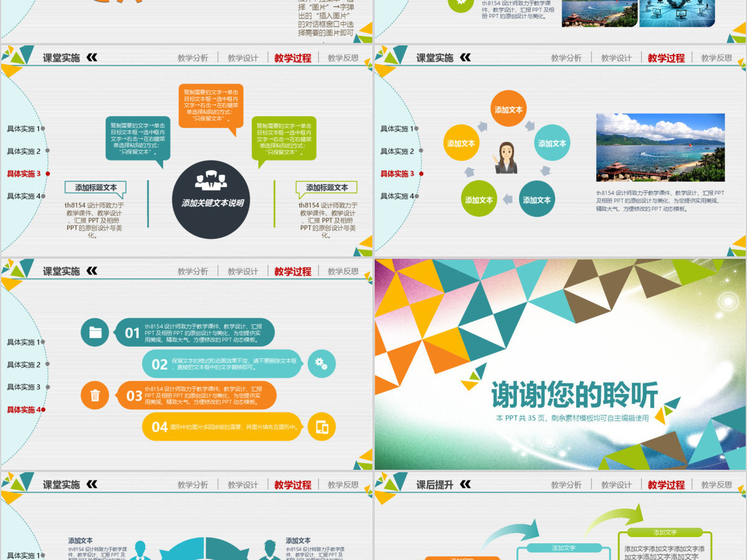Click the lime green 添加文本 circle in the cycle diagram
The width and height of the screenshot is (747, 560).
[x=479, y=200]
